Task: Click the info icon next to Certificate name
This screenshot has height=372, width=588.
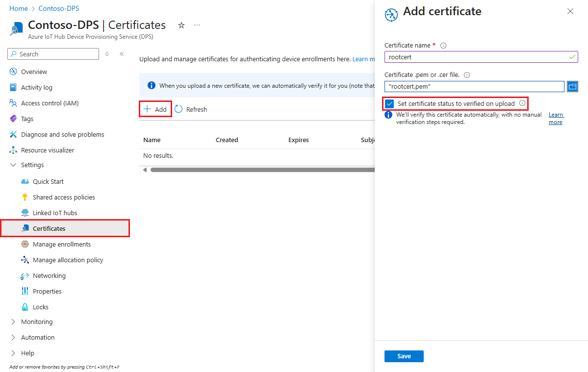Action: coord(443,45)
